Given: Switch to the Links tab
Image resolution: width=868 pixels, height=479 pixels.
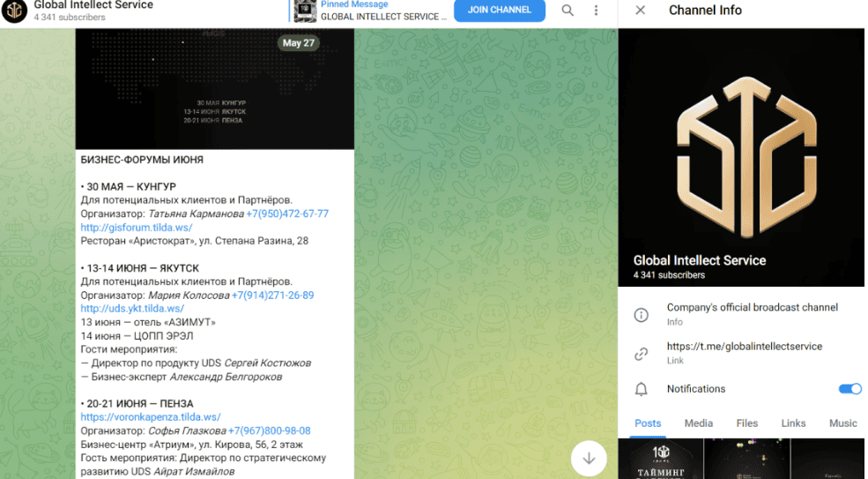Looking at the screenshot, I should (793, 423).
